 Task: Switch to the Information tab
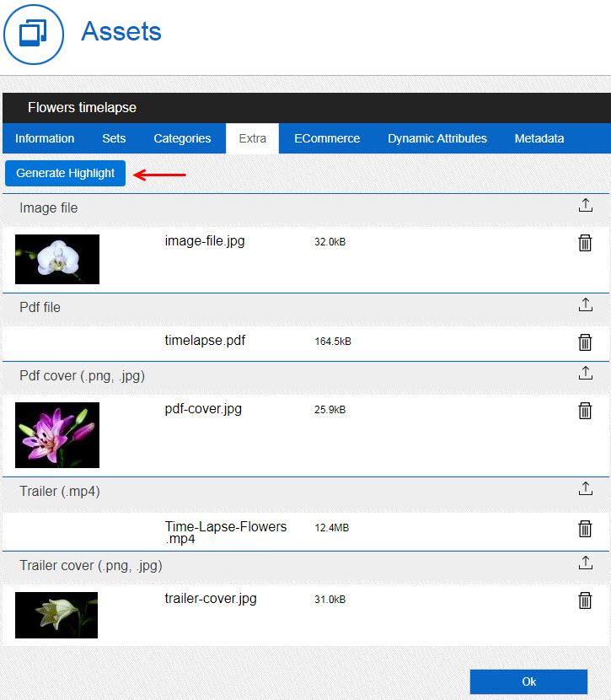45,138
